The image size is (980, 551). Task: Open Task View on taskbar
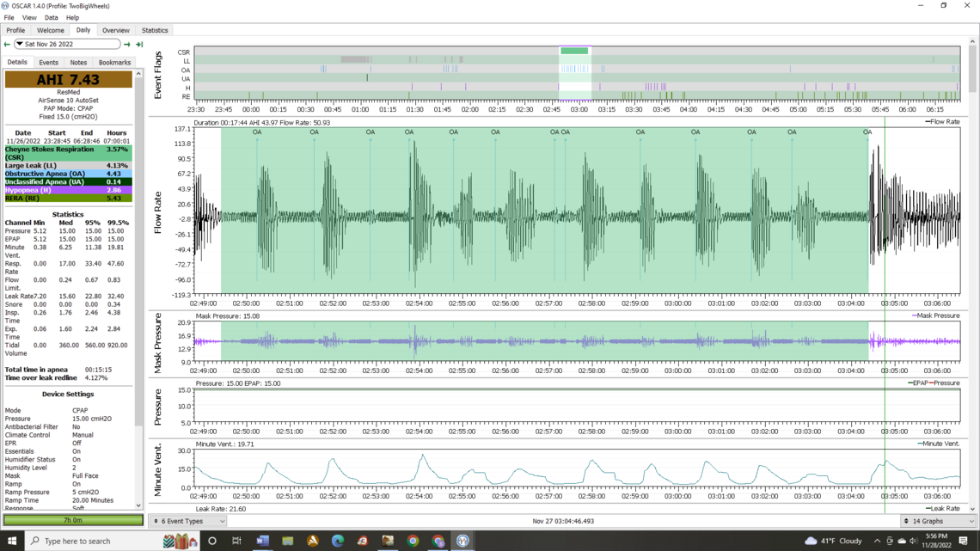pyautogui.click(x=237, y=541)
